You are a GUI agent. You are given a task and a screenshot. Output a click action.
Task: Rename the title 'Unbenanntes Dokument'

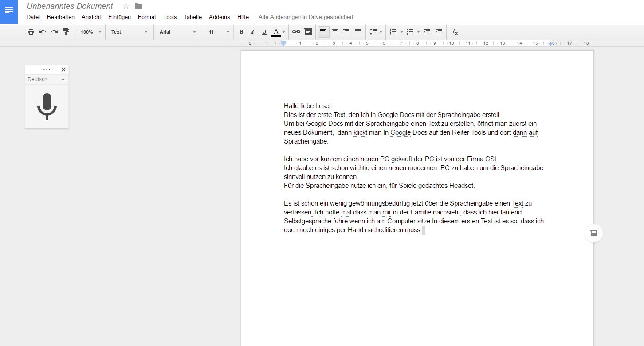[x=70, y=6]
